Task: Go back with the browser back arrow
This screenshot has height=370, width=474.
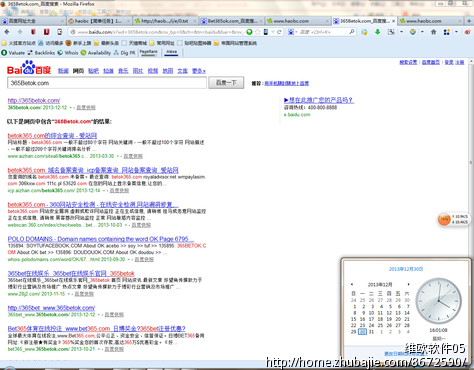Action: point(7,32)
